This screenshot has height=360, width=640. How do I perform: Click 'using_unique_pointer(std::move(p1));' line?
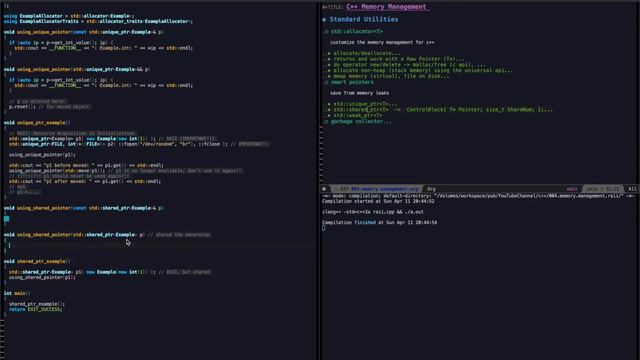point(58,171)
